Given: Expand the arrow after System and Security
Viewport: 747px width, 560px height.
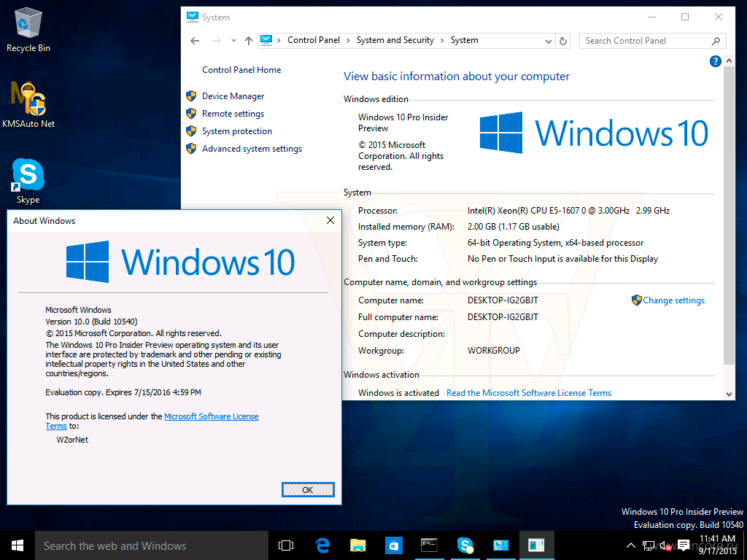Looking at the screenshot, I should tap(442, 41).
